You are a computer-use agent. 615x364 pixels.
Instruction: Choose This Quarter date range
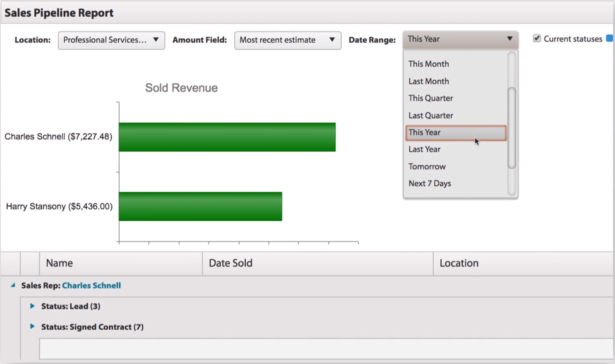click(x=431, y=98)
